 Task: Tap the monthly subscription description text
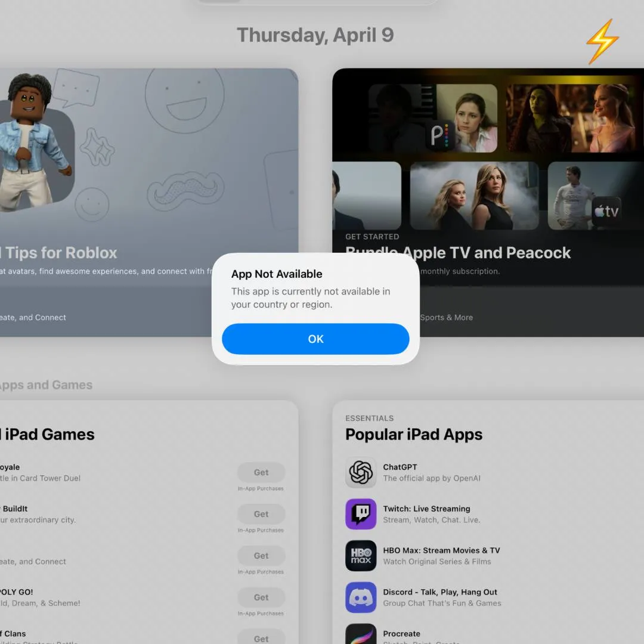tap(460, 271)
